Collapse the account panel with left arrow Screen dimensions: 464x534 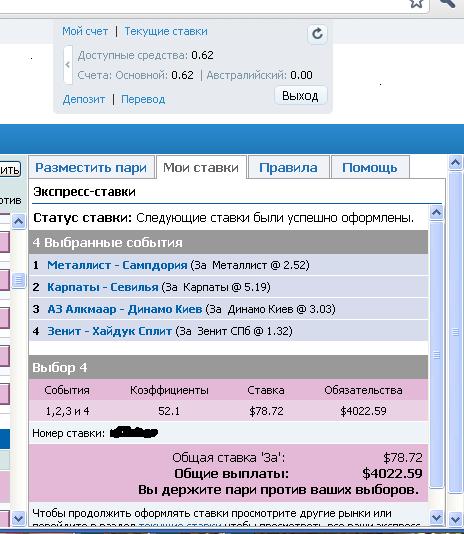coord(68,65)
